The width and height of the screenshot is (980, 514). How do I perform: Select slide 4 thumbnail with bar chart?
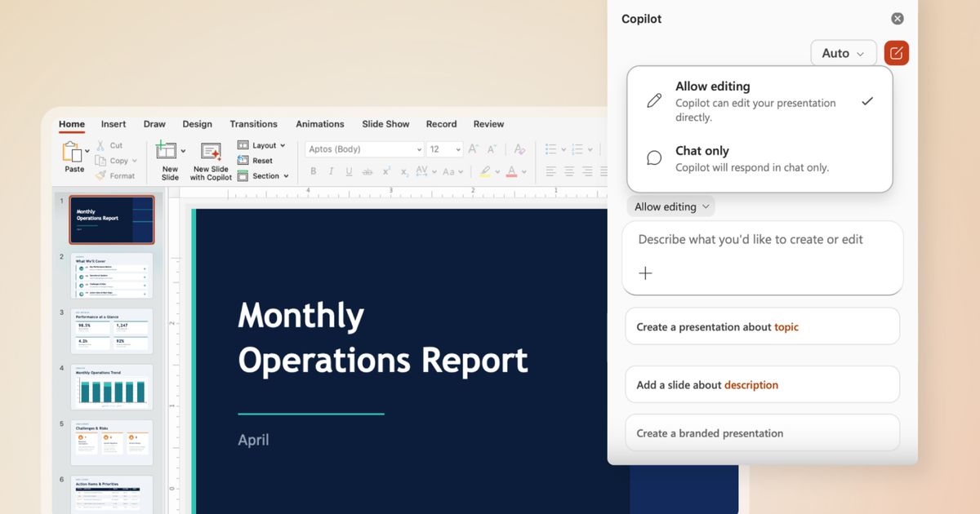tap(112, 386)
